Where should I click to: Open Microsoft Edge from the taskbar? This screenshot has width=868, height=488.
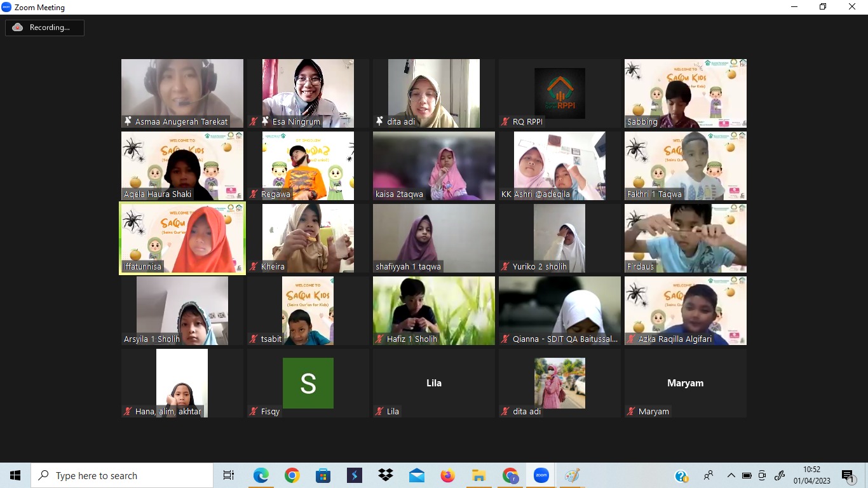pos(261,475)
